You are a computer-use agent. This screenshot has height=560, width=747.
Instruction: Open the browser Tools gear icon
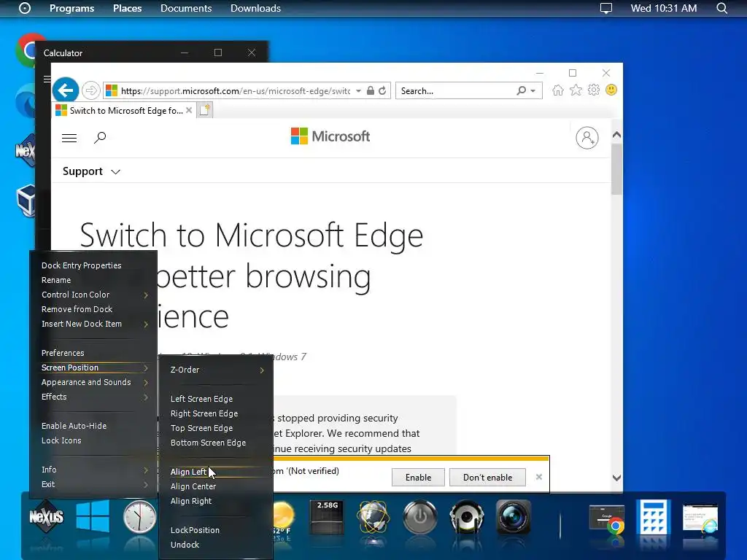[x=594, y=90]
